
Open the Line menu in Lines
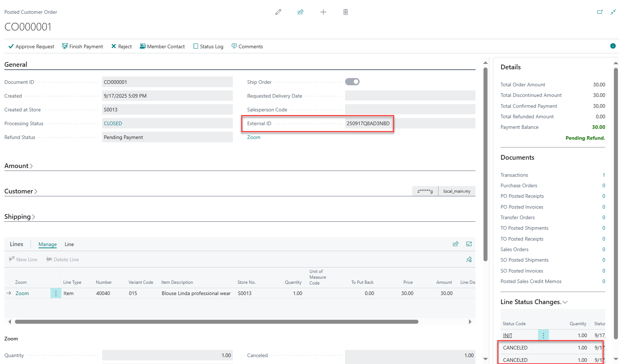[x=69, y=244]
